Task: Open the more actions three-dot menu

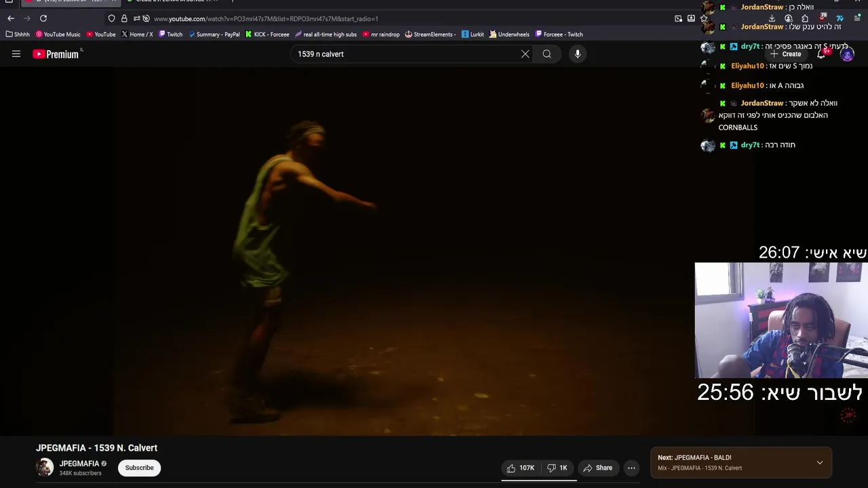Action: (x=631, y=468)
